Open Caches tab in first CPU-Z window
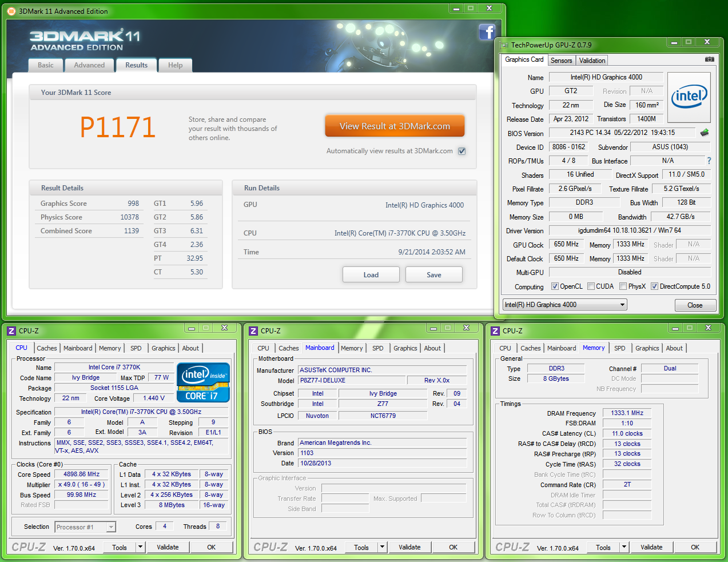The width and height of the screenshot is (728, 562). (x=47, y=348)
